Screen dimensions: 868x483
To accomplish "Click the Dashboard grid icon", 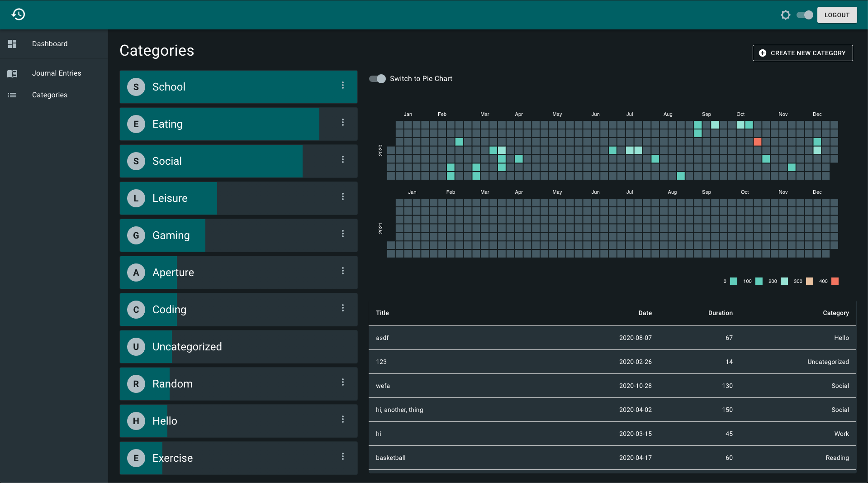I will (x=12, y=44).
